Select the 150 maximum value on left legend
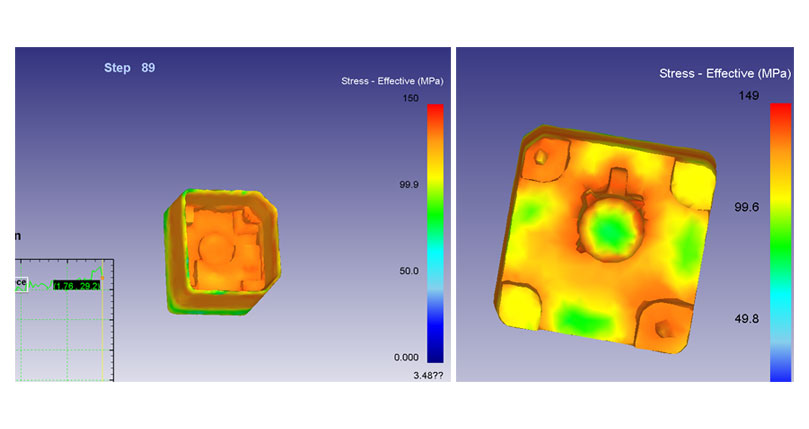 pos(408,99)
